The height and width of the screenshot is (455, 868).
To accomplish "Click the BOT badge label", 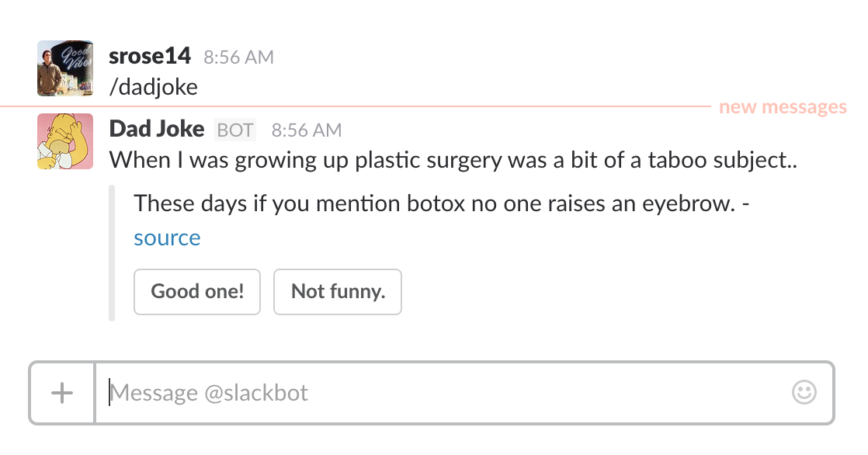I will click(235, 130).
